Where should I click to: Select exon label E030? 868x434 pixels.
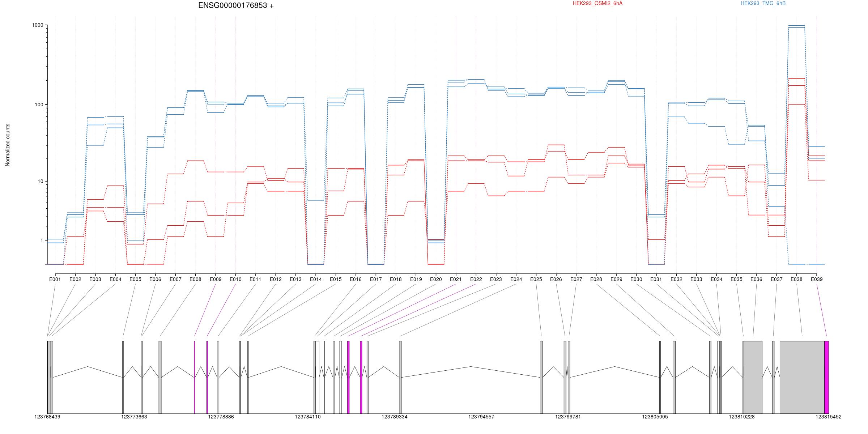tap(636, 279)
